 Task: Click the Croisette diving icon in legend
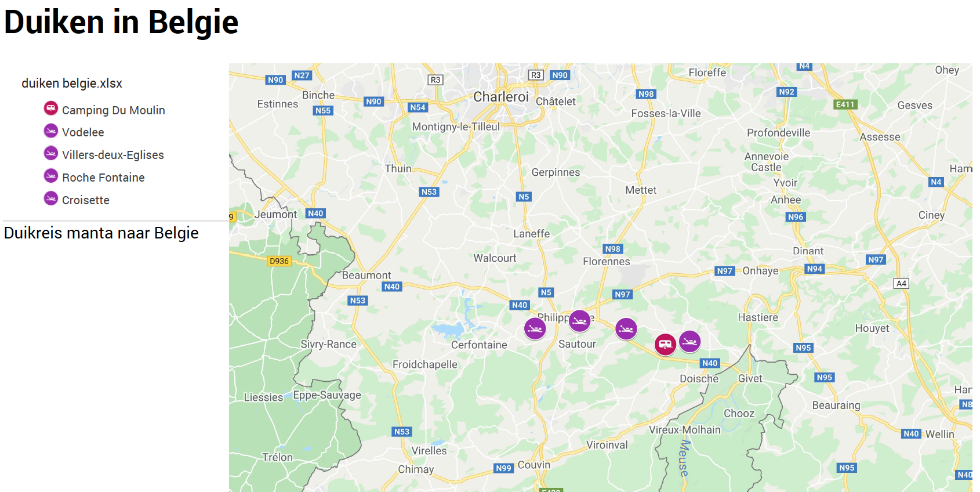pyautogui.click(x=51, y=198)
